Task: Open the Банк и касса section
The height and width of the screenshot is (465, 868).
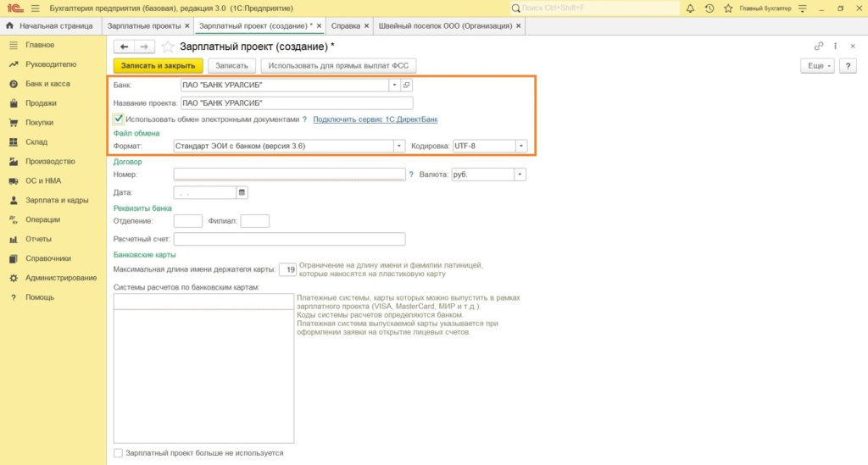Action: tap(47, 84)
